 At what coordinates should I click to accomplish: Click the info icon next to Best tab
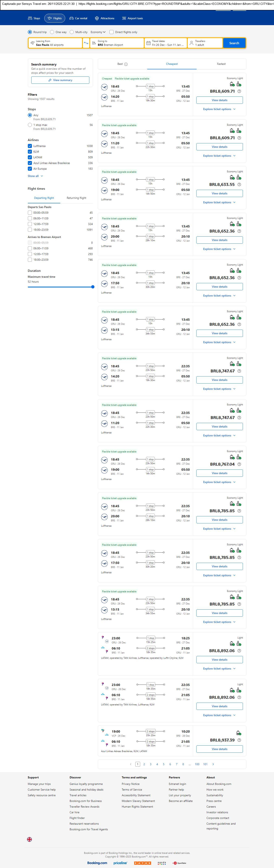(126, 64)
